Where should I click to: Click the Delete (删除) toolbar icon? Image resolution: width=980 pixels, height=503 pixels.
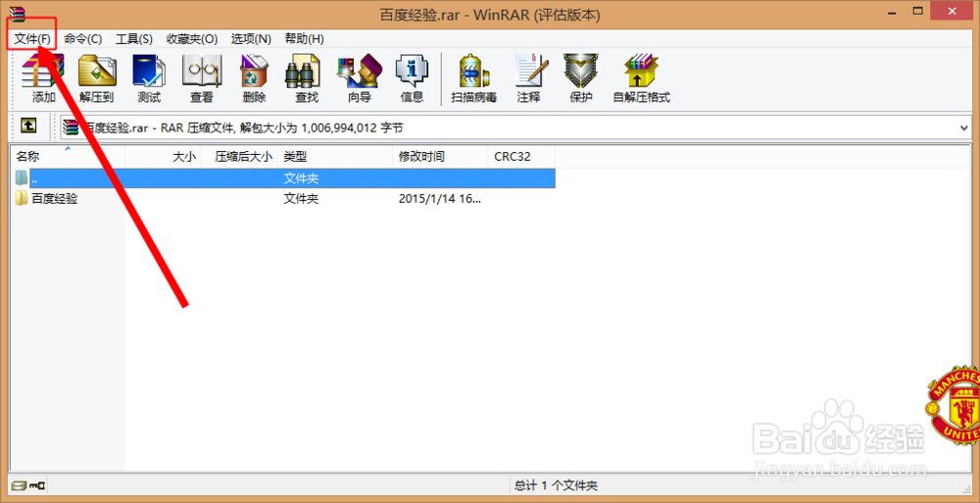pos(255,78)
